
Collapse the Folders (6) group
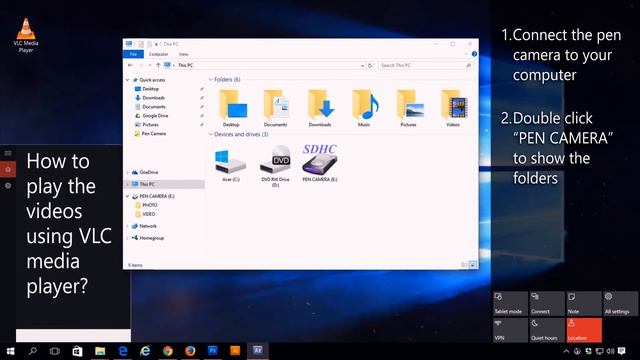click(x=211, y=80)
